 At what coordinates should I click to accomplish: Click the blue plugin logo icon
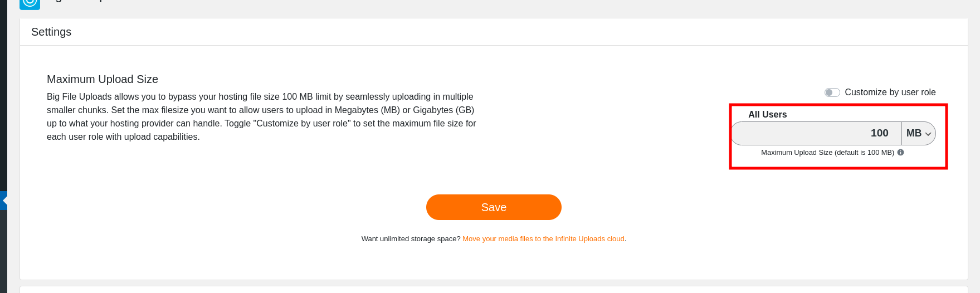tap(30, 3)
